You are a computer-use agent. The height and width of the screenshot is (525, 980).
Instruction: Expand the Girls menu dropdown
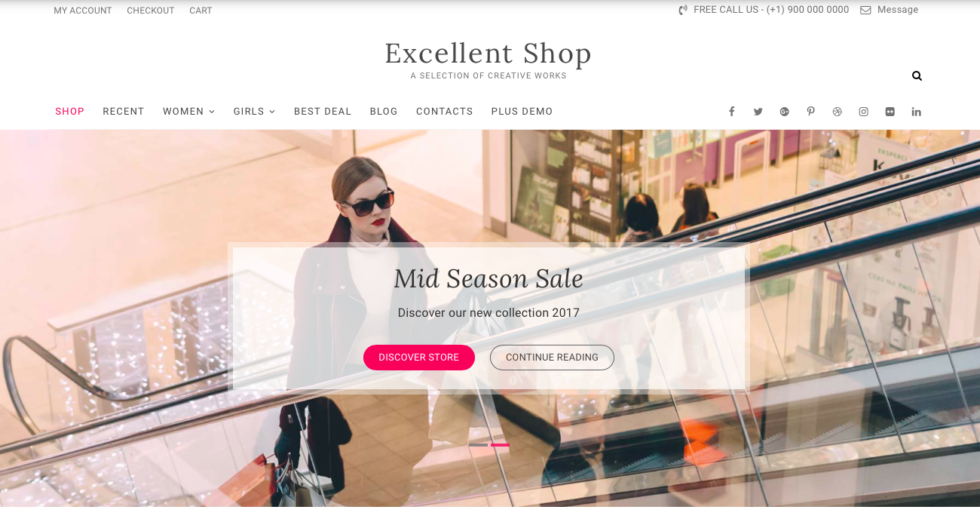pos(254,112)
